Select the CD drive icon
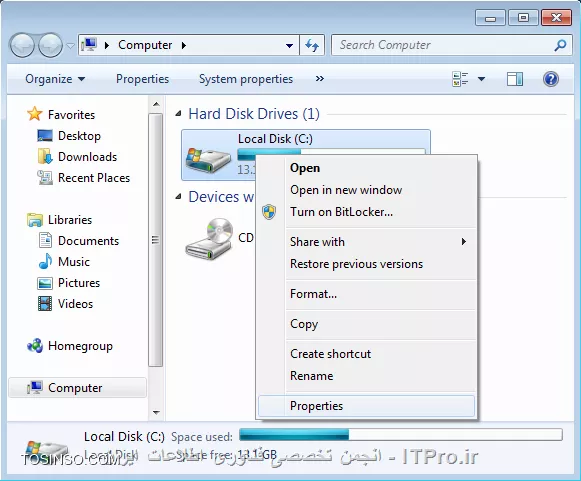 click(x=209, y=239)
